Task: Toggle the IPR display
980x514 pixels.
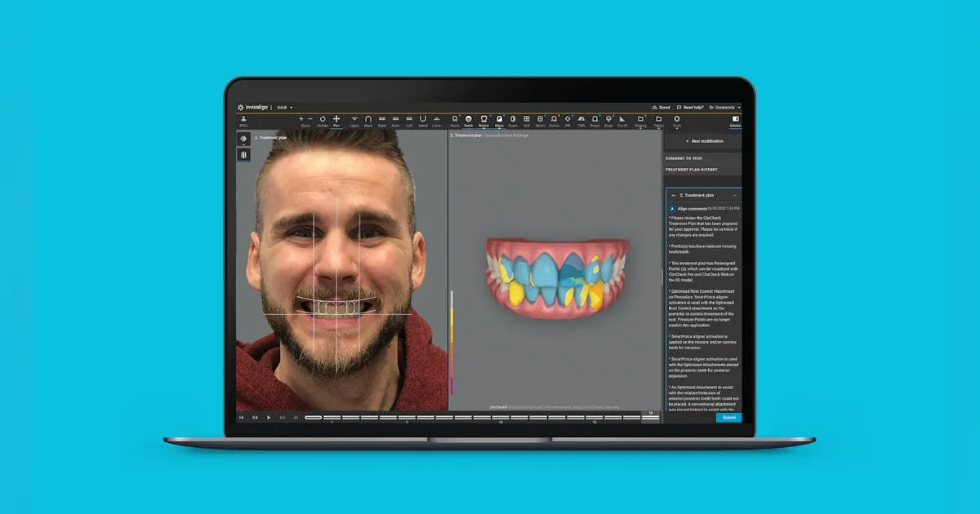Action: coord(568,119)
